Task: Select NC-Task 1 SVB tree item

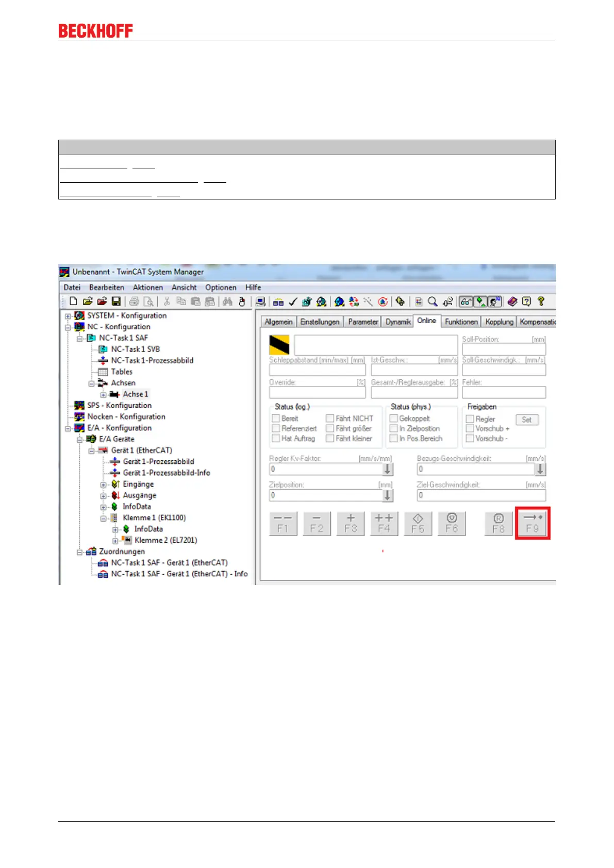Action: [x=136, y=349]
